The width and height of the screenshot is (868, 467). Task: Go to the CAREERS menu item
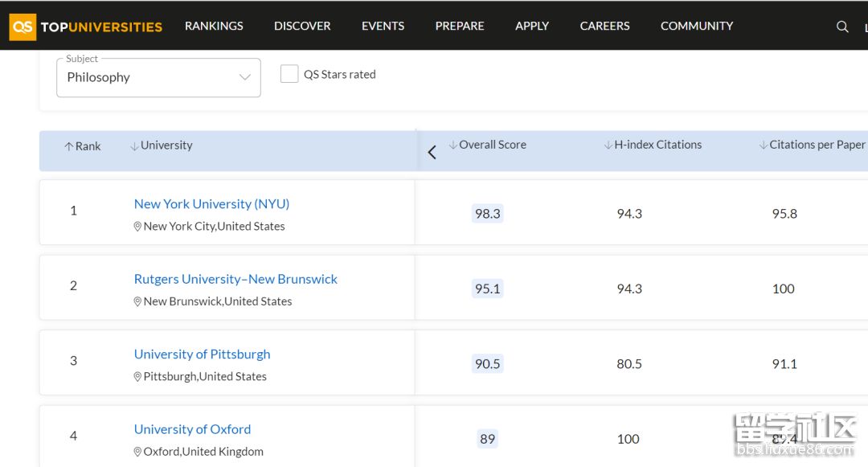tap(604, 26)
